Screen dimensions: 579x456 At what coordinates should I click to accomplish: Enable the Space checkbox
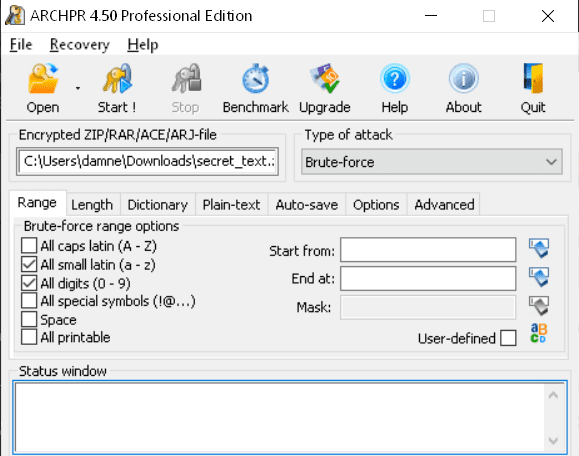[29, 319]
